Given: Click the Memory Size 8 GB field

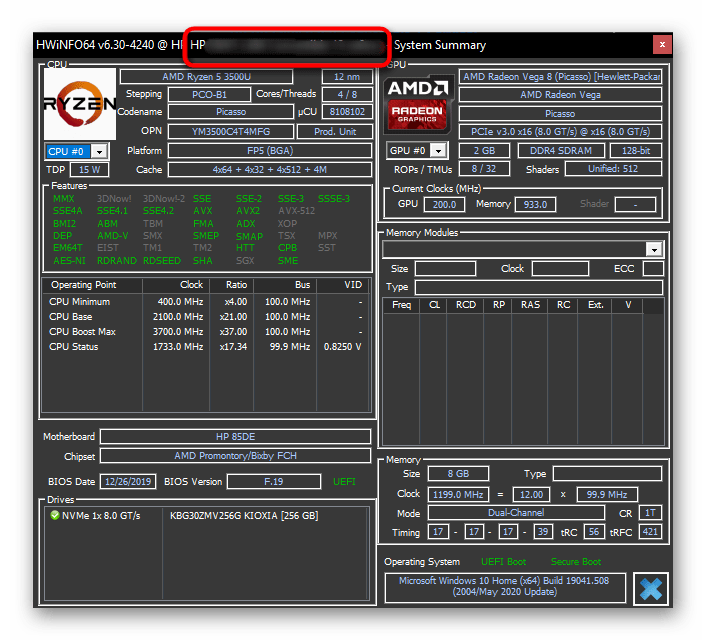Looking at the screenshot, I should point(458,474).
